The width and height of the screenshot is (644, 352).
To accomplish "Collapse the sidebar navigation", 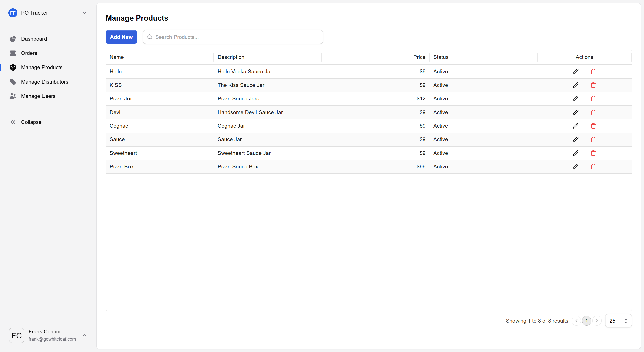I will (31, 122).
